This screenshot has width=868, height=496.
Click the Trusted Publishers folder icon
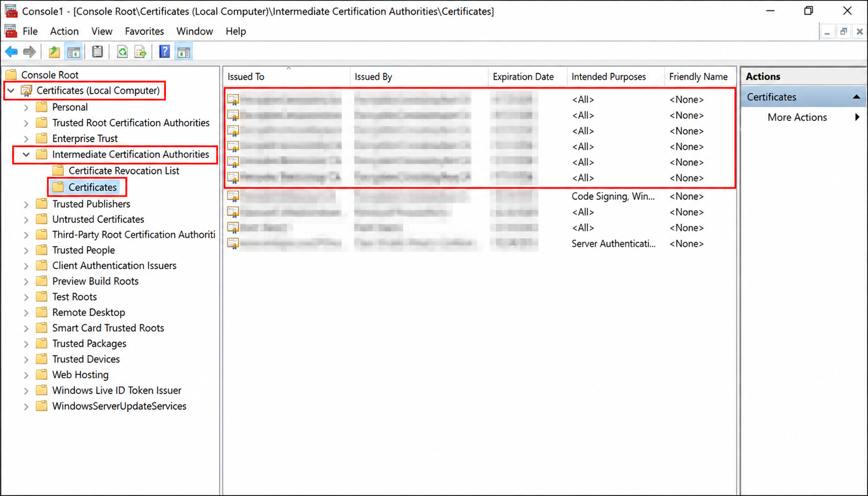click(x=42, y=204)
